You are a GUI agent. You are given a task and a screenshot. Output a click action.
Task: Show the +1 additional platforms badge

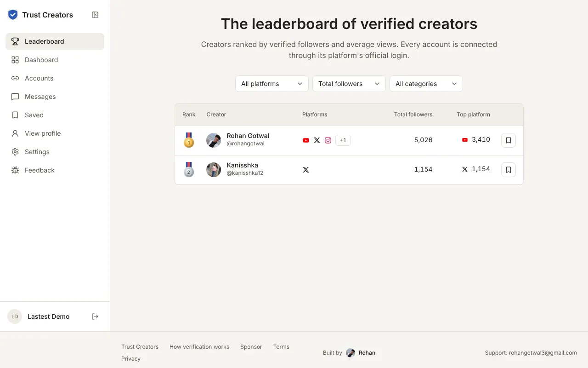coord(343,140)
